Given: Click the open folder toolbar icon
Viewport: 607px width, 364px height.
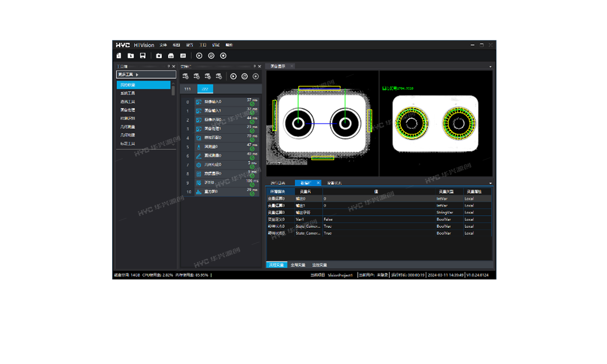Looking at the screenshot, I should point(131,56).
